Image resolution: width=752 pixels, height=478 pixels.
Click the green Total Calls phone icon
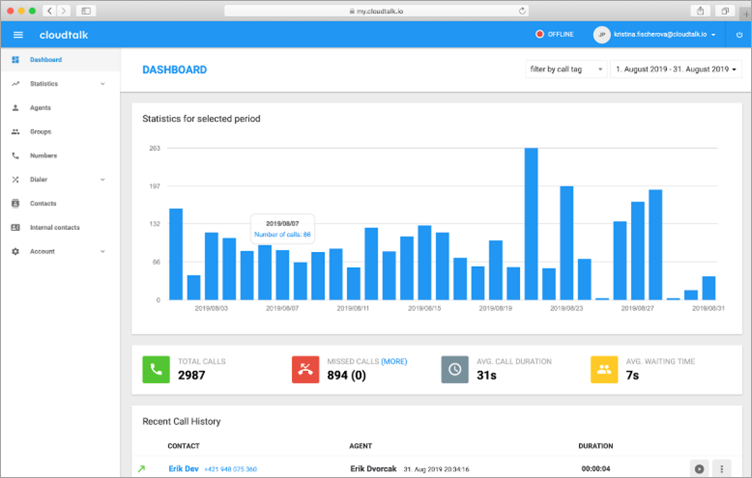(x=156, y=369)
